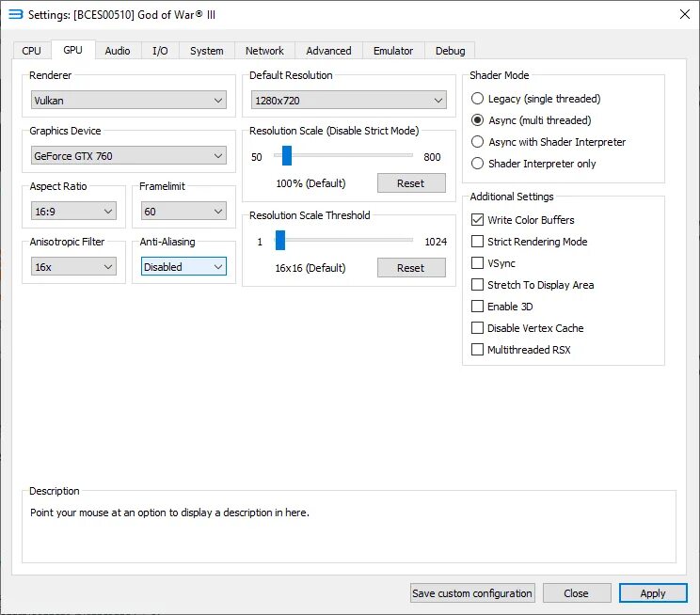Open the Network tab
700x615 pixels.
click(264, 51)
